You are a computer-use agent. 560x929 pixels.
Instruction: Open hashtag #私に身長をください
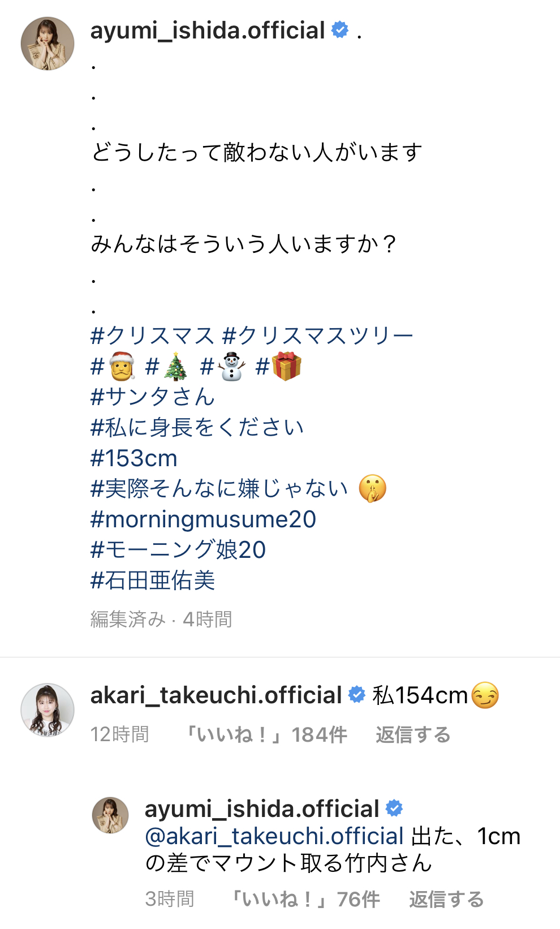(197, 427)
